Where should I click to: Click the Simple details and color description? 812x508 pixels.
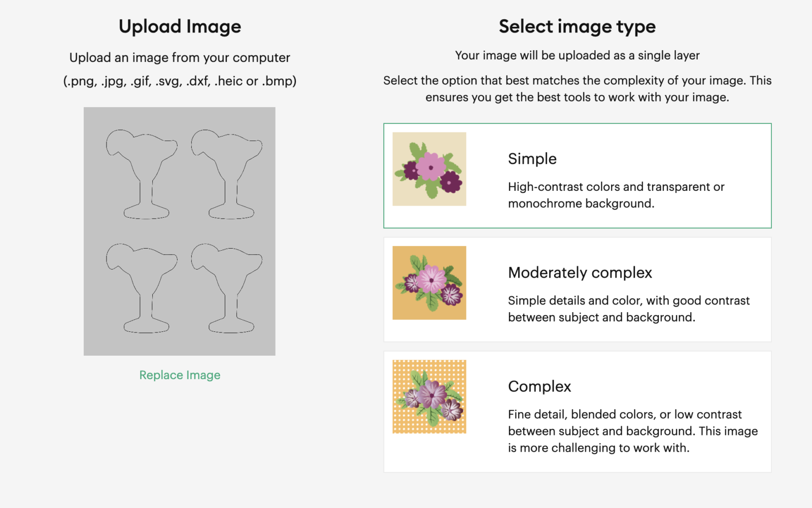628,309
